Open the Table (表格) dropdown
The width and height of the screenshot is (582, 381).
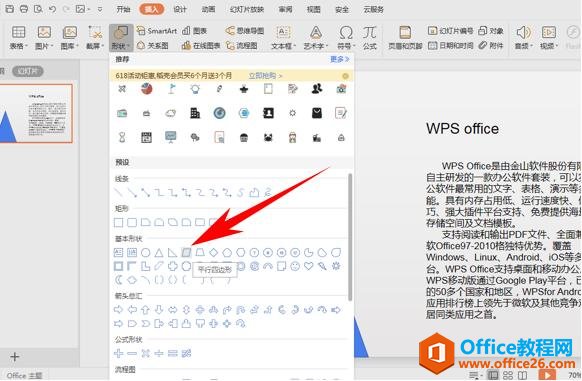pyautogui.click(x=18, y=38)
